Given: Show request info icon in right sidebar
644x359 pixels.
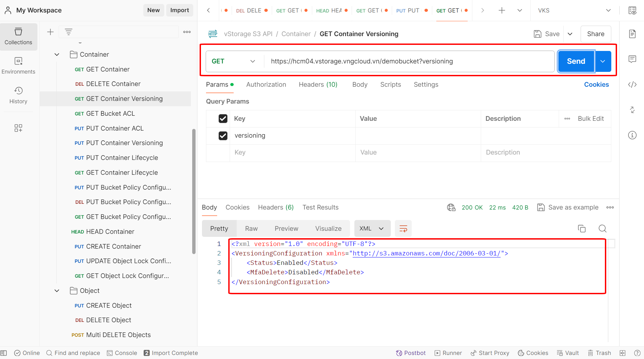Looking at the screenshot, I should (x=632, y=135).
